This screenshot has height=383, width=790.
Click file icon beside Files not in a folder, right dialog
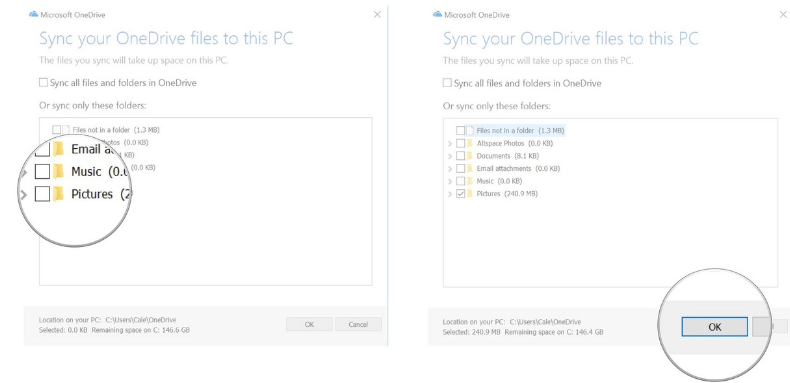point(470,131)
